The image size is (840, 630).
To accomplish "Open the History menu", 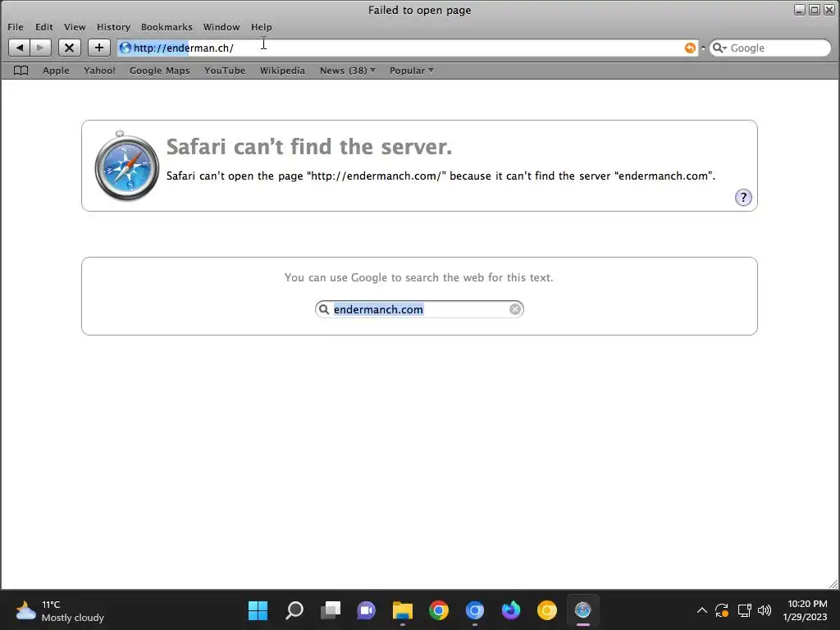I will coord(113,27).
